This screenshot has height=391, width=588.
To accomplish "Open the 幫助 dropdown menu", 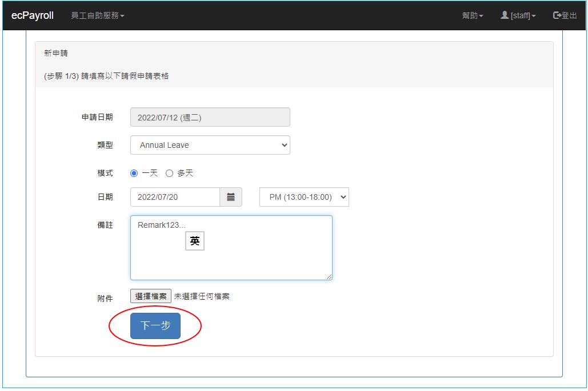I will 473,15.
